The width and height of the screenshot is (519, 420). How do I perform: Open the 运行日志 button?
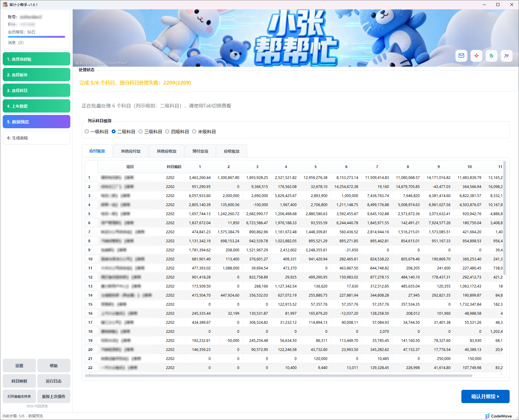(54, 381)
